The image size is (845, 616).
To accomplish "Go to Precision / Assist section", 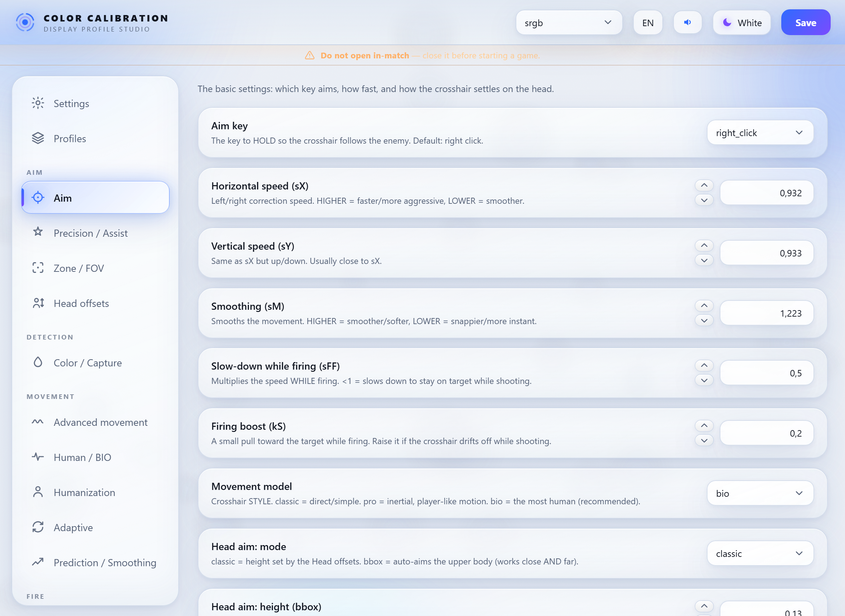I will pos(96,233).
